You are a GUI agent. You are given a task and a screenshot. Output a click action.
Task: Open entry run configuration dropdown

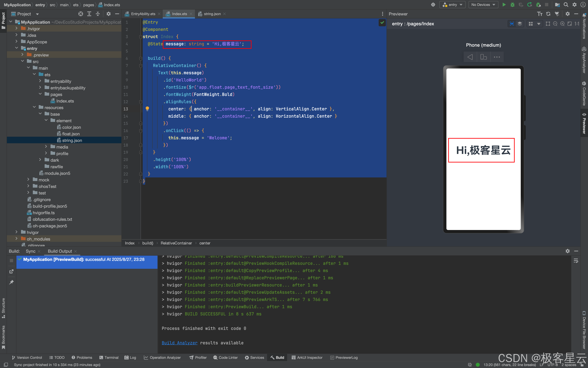452,5
